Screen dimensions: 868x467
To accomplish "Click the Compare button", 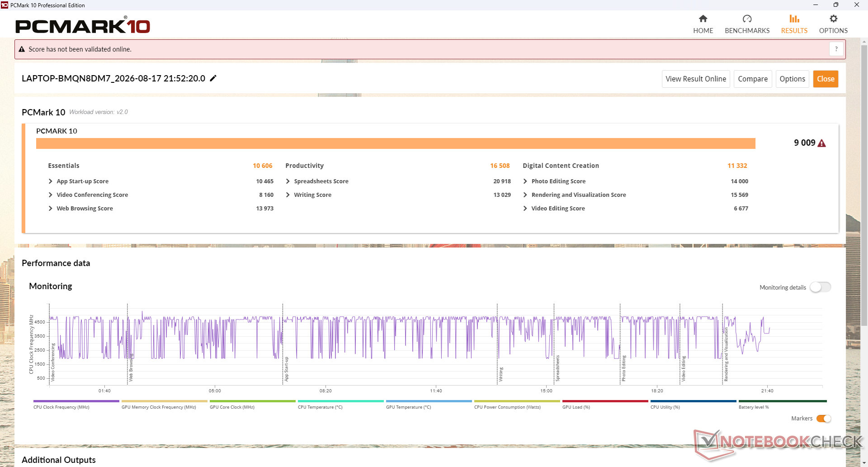I will tap(753, 79).
